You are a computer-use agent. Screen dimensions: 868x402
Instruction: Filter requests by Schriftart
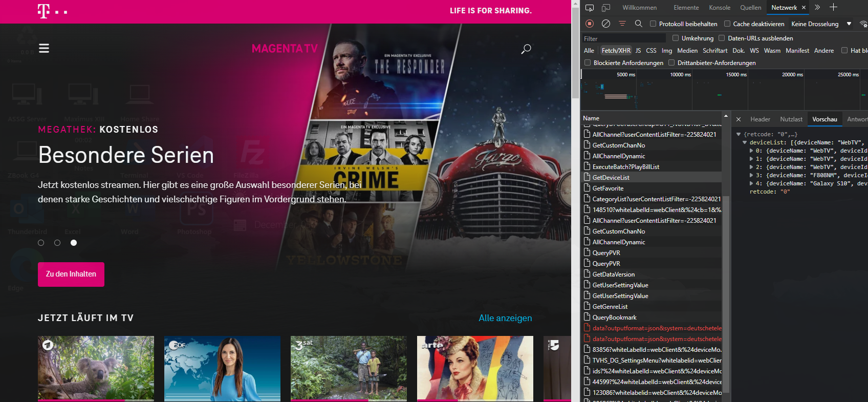tap(715, 51)
